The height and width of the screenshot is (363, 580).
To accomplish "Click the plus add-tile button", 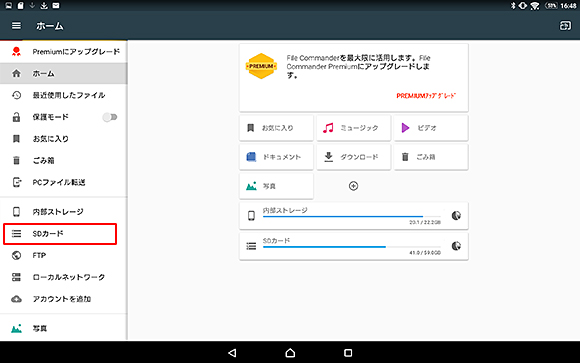I will pos(353,186).
